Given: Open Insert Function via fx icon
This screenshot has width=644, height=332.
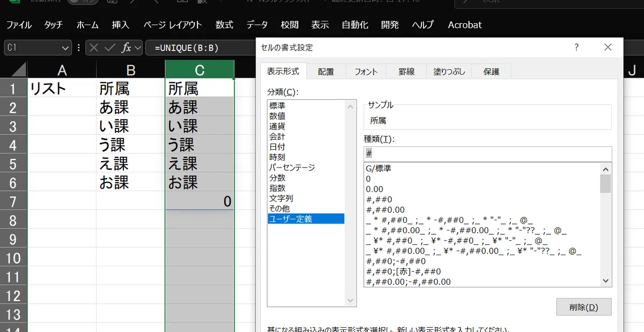Looking at the screenshot, I should pos(127,48).
